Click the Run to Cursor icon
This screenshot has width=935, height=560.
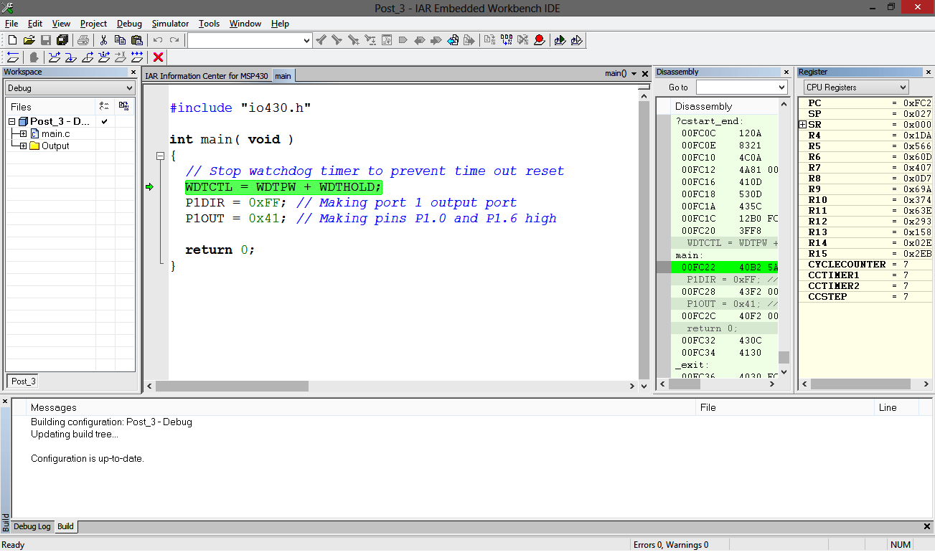pos(119,57)
